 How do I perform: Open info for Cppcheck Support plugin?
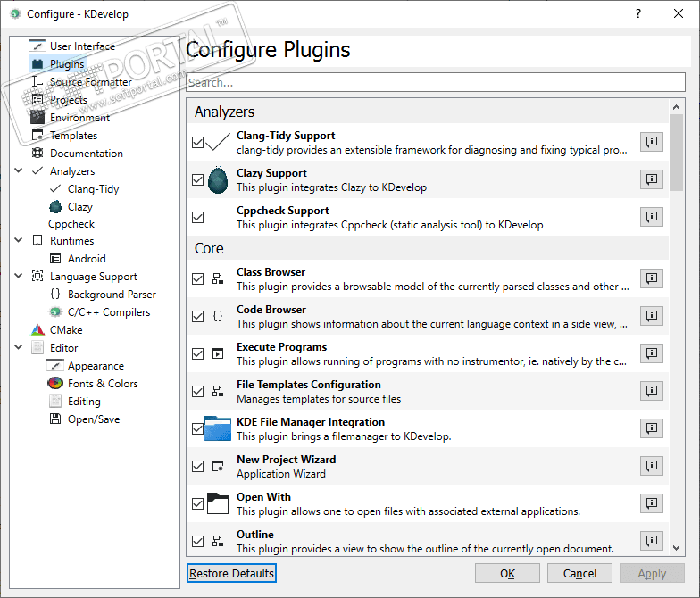tap(652, 217)
